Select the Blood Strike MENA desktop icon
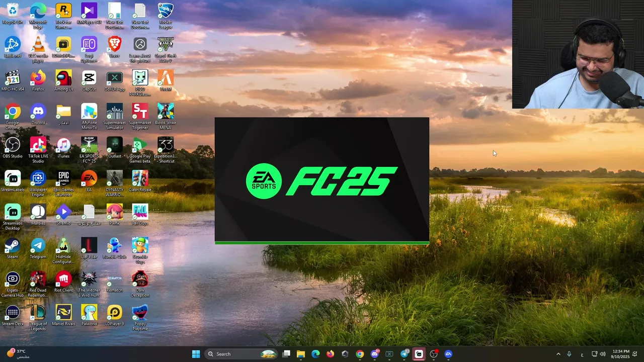Image resolution: width=644 pixels, height=362 pixels. click(166, 117)
